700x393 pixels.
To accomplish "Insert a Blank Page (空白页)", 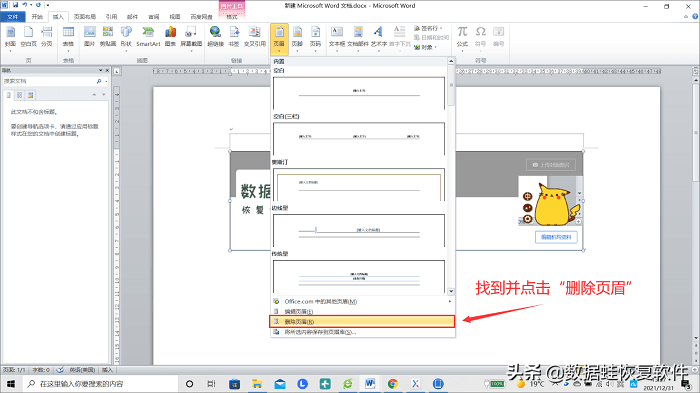I will click(28, 37).
